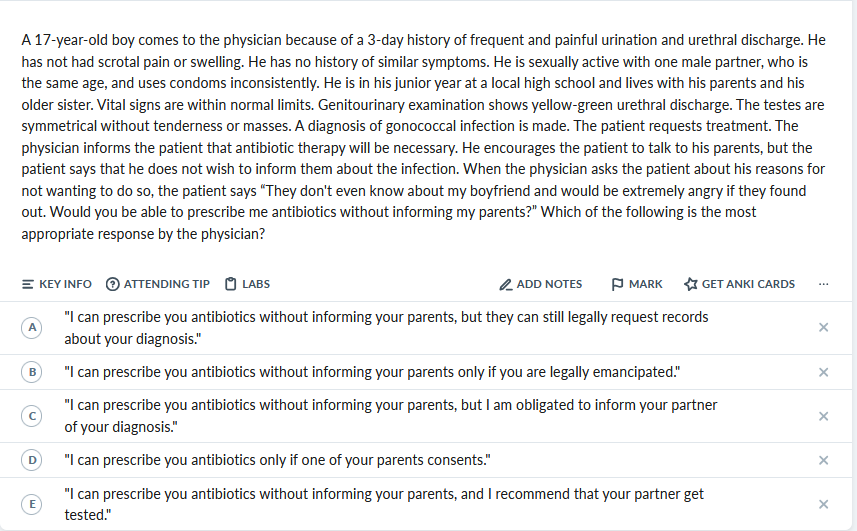This screenshot has height=531, width=857.
Task: Eliminate answer choice D
Action: (x=823, y=460)
